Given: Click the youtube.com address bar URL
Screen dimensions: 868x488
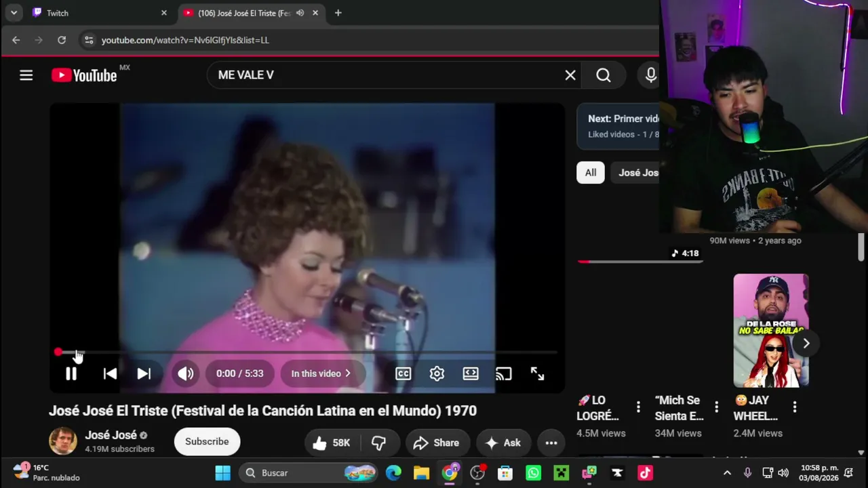Looking at the screenshot, I should point(185,40).
